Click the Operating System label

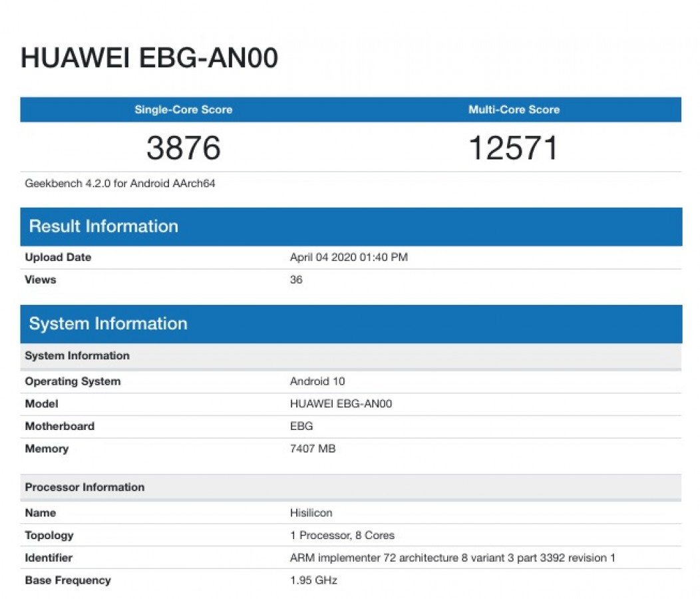(73, 381)
